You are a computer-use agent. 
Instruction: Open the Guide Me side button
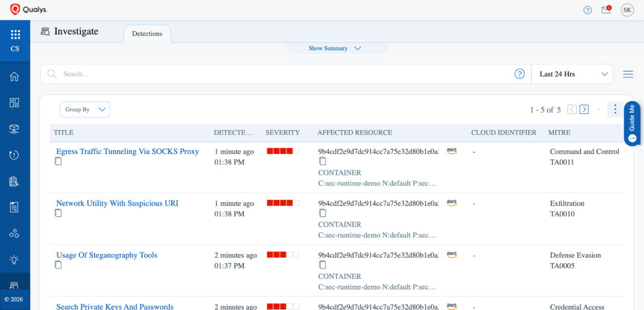[x=632, y=123]
